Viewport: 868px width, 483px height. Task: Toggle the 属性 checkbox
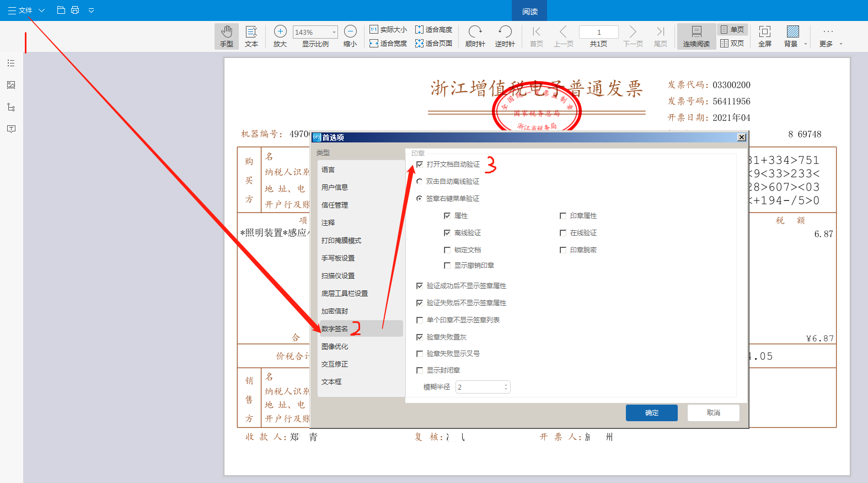[447, 216]
